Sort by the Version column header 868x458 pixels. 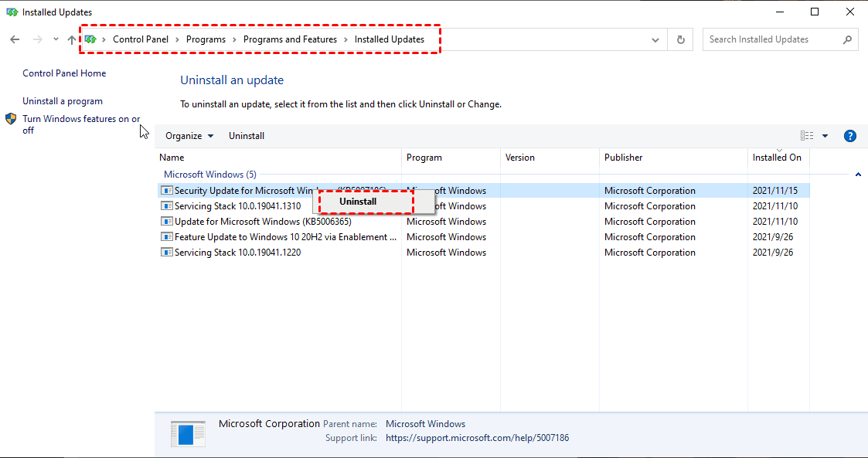point(550,158)
